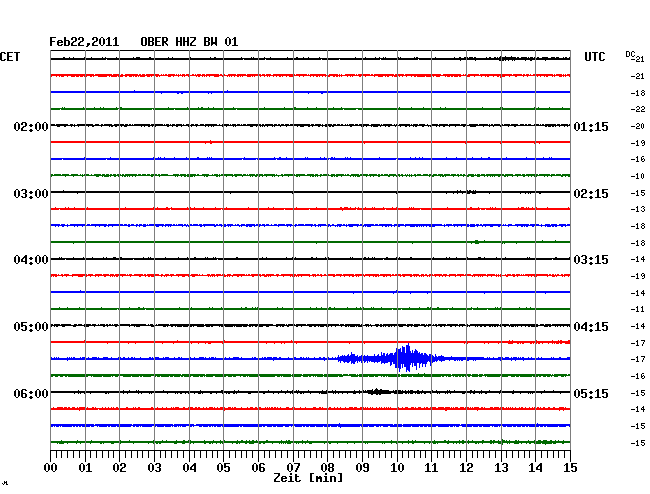Click the "07" minute axis label
Viewport: 650px width, 494px height.
[293, 468]
